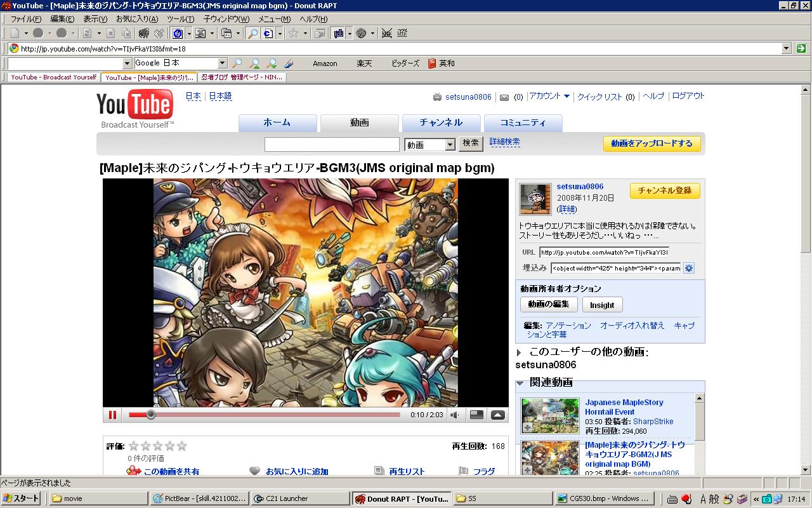Click the new page toolbar icon

[15, 33]
